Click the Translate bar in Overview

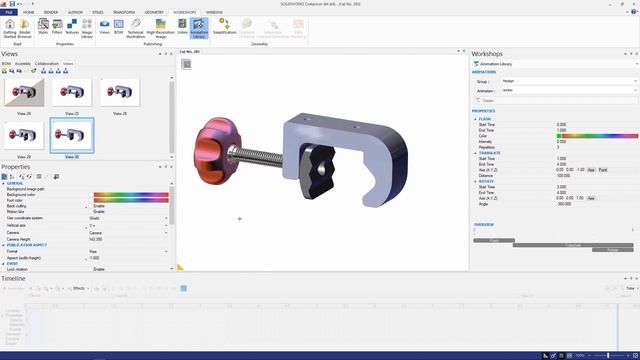(x=573, y=245)
